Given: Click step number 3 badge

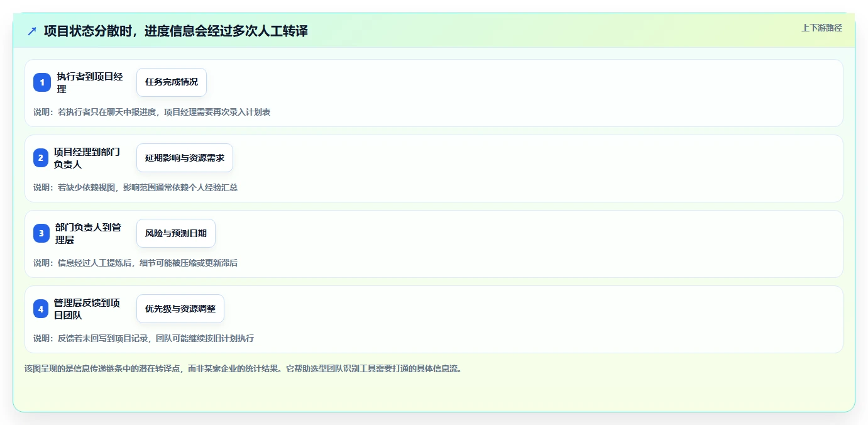Looking at the screenshot, I should [41, 233].
